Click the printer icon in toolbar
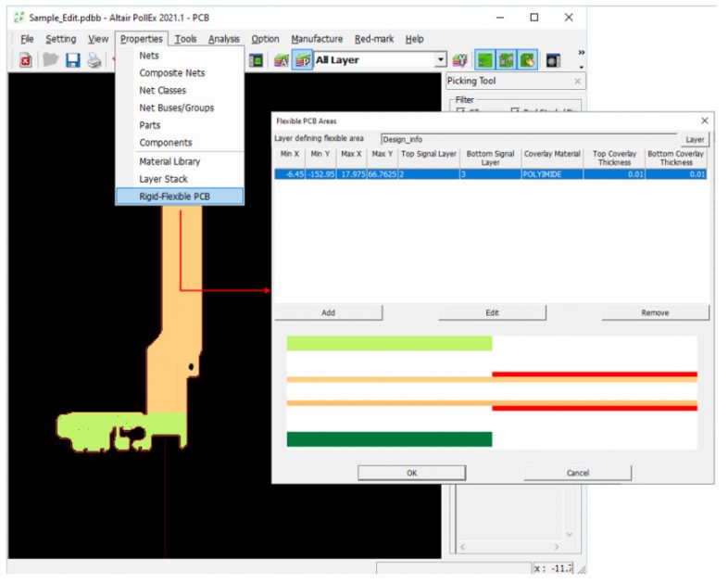Image resolution: width=728 pixels, height=584 pixels. click(94, 60)
